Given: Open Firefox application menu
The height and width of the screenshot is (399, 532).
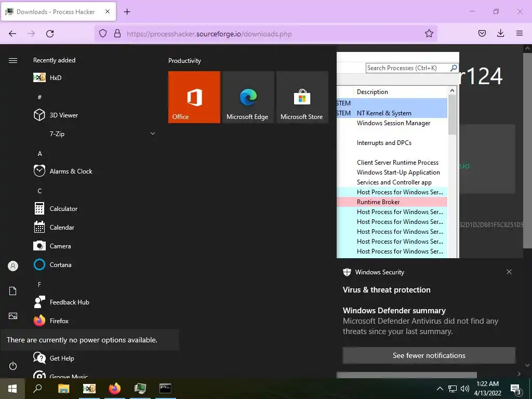Looking at the screenshot, I should [x=519, y=34].
